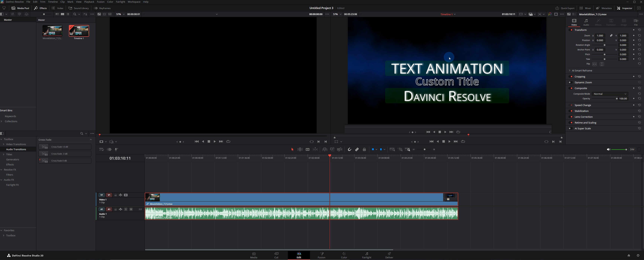This screenshot has width=644, height=260.
Task: Select the Trim edit mode tool
Action: point(300,149)
